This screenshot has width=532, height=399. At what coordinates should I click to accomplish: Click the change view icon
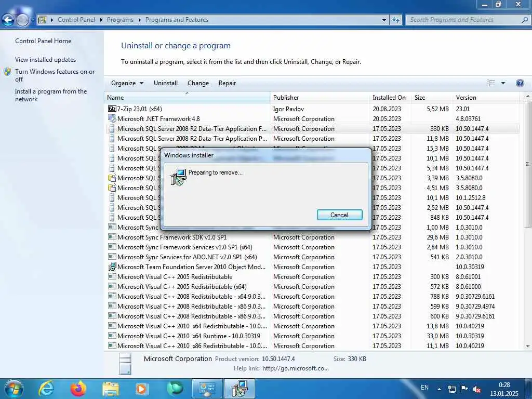click(x=490, y=83)
